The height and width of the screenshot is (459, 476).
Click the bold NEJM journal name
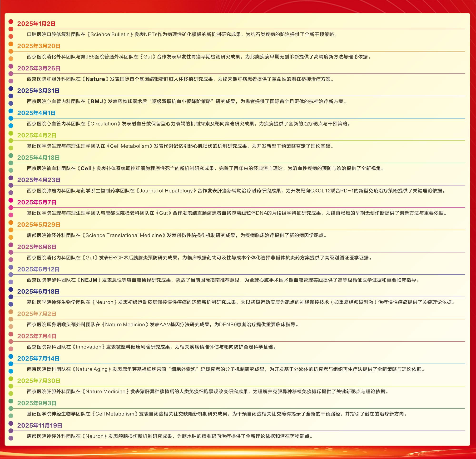(89, 280)
